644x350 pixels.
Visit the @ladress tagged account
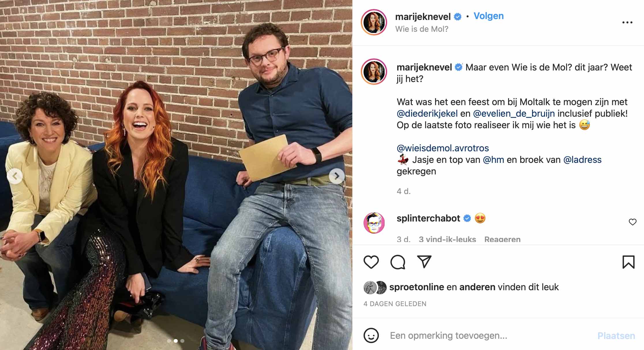[582, 160]
